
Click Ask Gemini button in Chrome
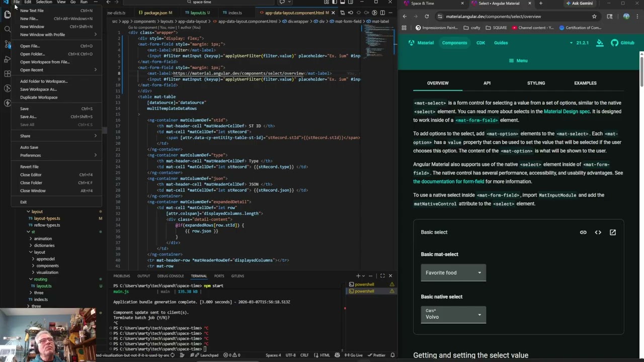coord(579,4)
